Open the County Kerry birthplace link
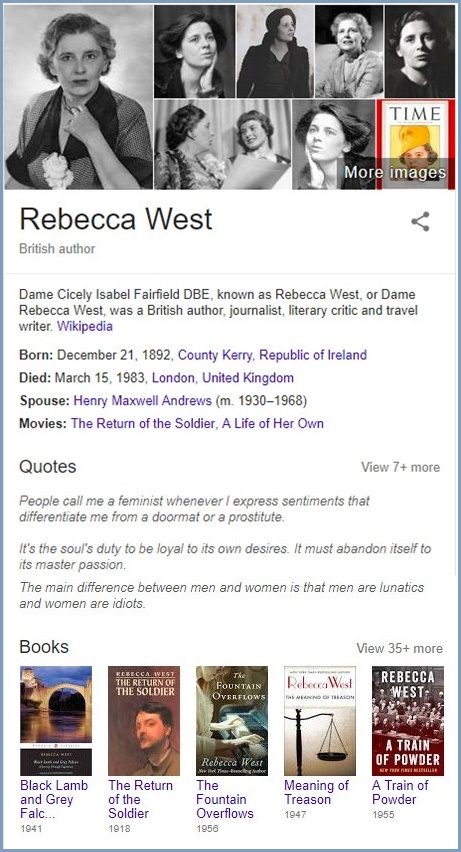Viewport: 461px width, 852px height. pos(215,355)
